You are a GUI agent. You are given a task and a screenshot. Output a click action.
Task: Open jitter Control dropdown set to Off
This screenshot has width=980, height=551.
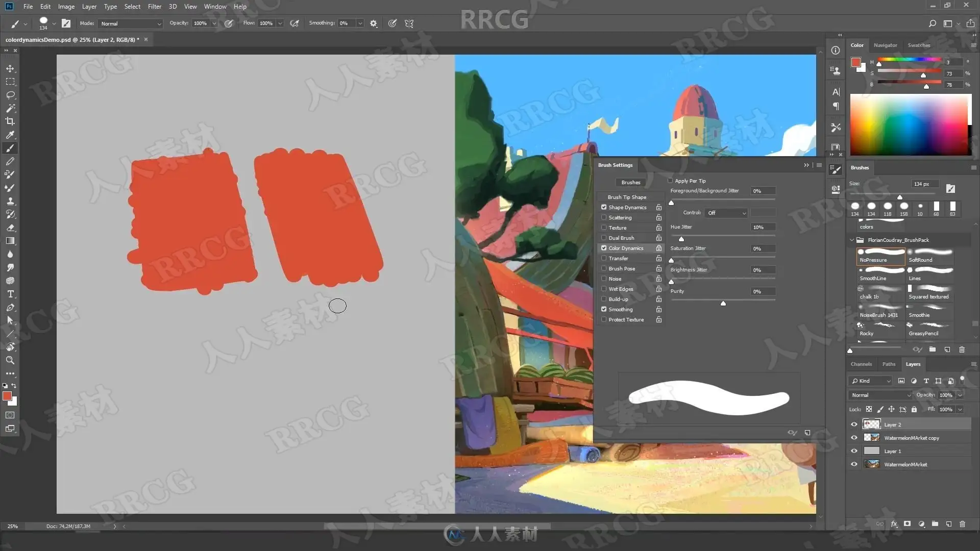pos(726,213)
